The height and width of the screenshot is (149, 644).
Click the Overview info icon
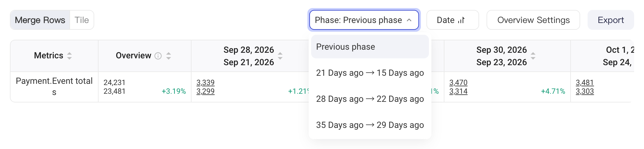(158, 56)
